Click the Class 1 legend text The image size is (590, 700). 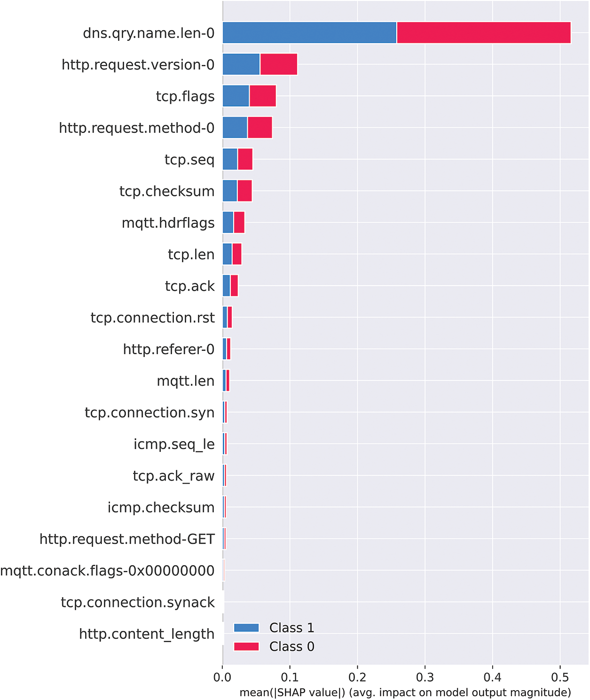tap(291, 628)
